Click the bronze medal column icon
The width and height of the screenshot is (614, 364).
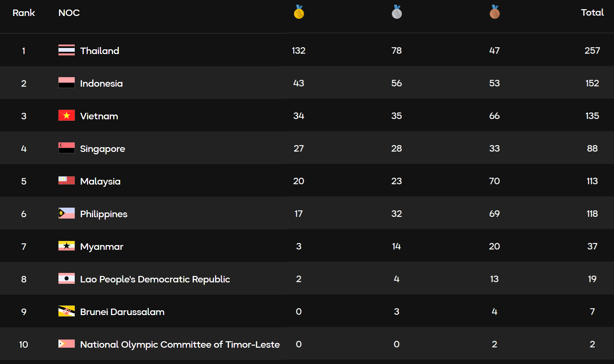point(494,12)
